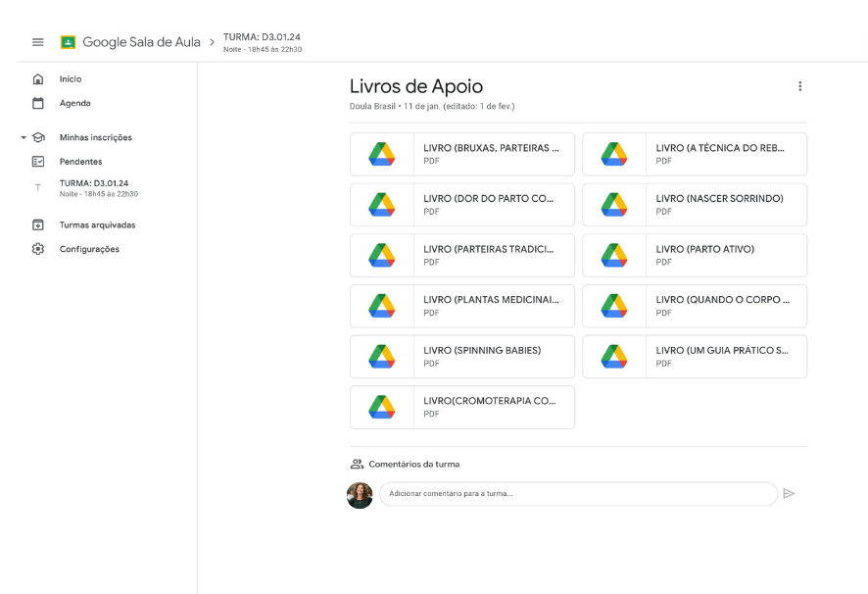Image resolution: width=868 pixels, height=594 pixels.
Task: Open the Agenda calendar icon
Action: [38, 103]
